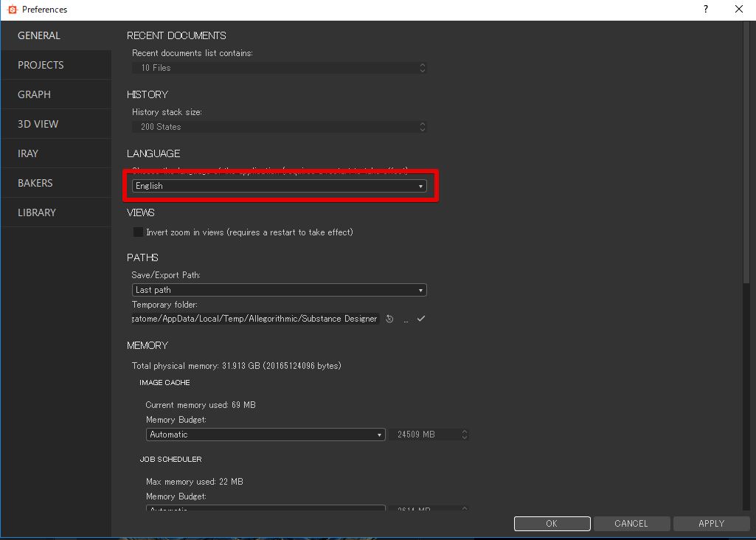The width and height of the screenshot is (756, 540).
Task: Open the Graph preferences tab
Action: point(56,94)
